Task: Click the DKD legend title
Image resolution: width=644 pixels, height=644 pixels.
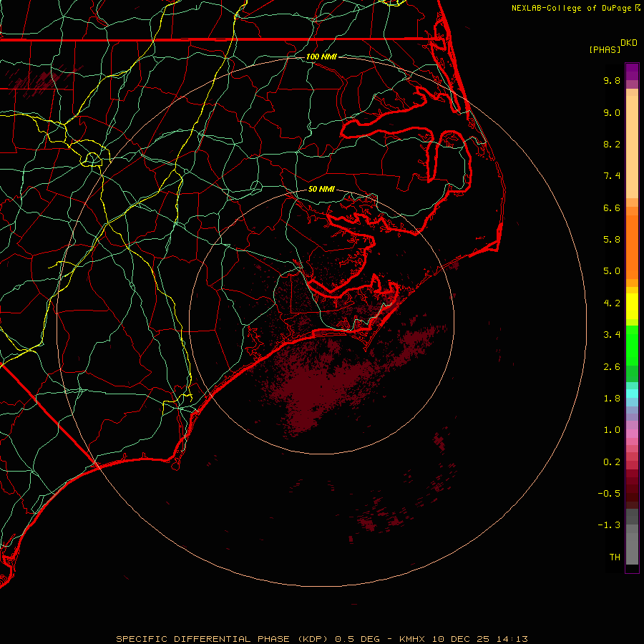Action: [x=628, y=43]
